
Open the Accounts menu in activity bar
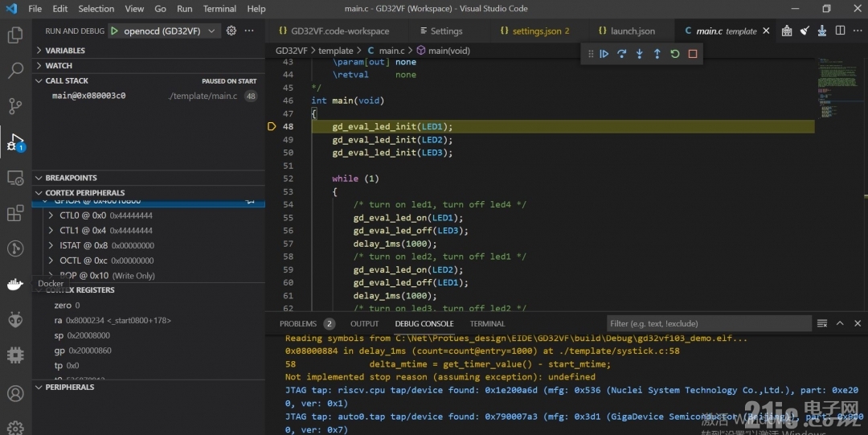[x=15, y=393]
